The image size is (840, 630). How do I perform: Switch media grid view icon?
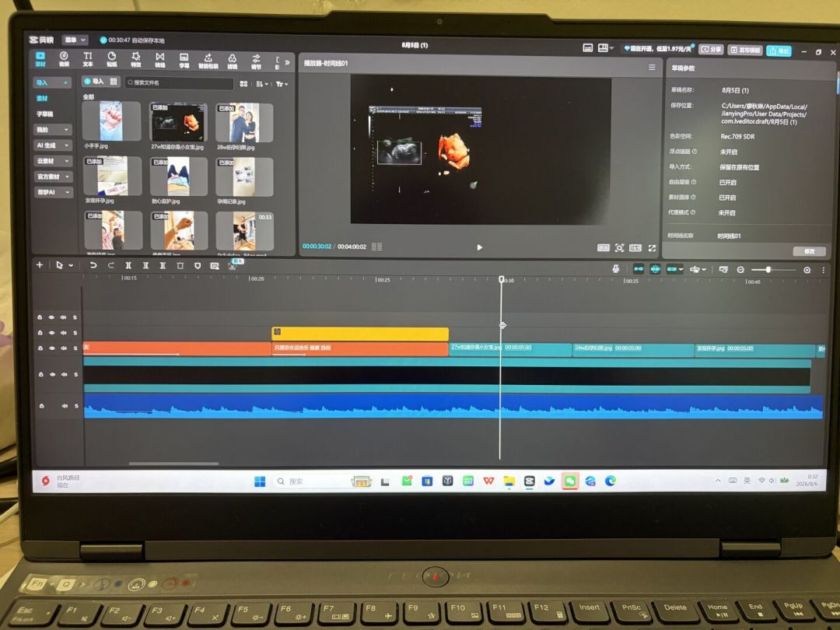(243, 83)
